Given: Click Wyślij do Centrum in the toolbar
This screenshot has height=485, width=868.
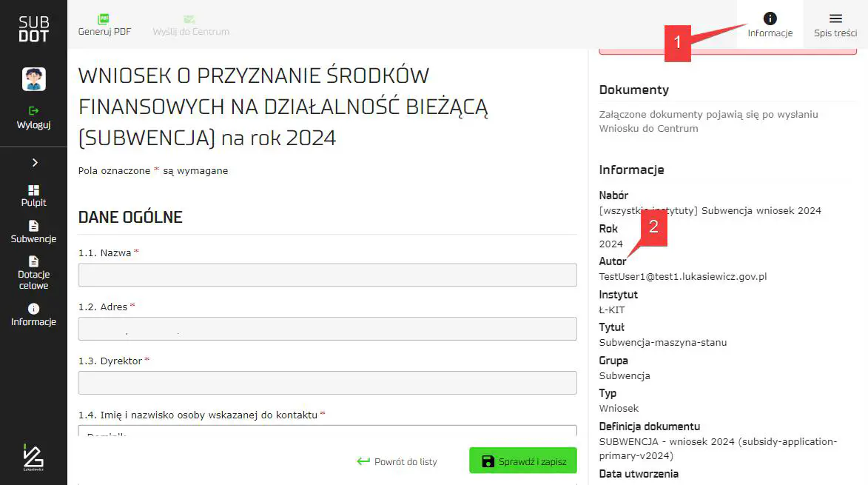Looking at the screenshot, I should (x=191, y=24).
